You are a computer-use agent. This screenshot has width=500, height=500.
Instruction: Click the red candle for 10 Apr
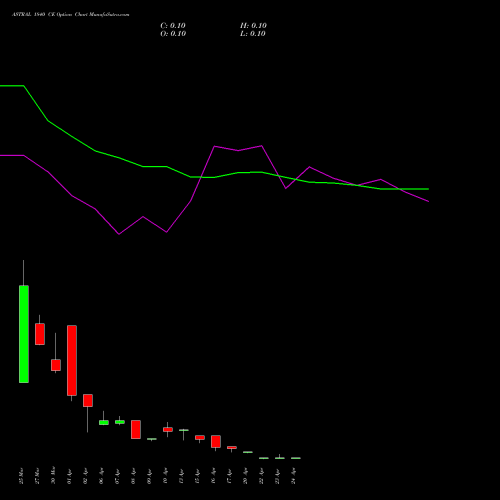tap(168, 430)
